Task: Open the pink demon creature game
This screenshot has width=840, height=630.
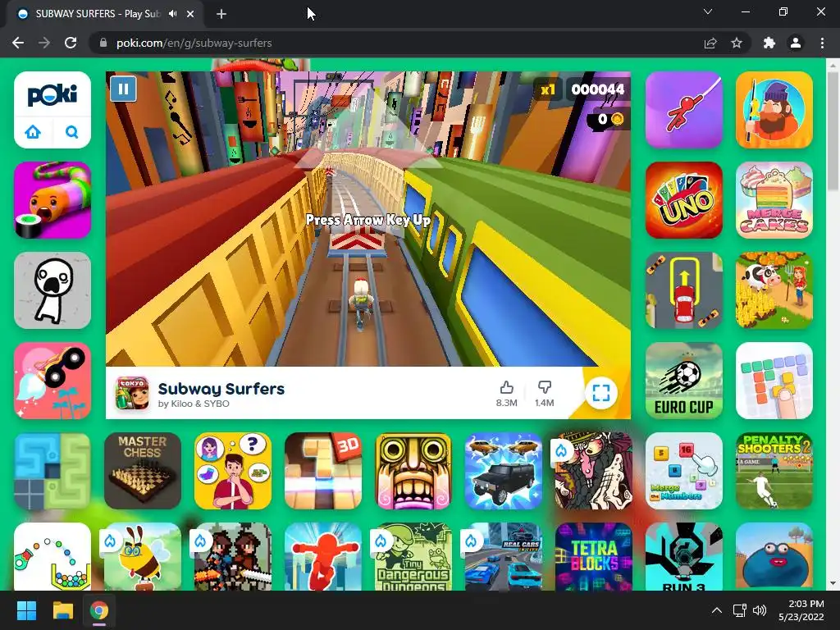Action: point(594,471)
